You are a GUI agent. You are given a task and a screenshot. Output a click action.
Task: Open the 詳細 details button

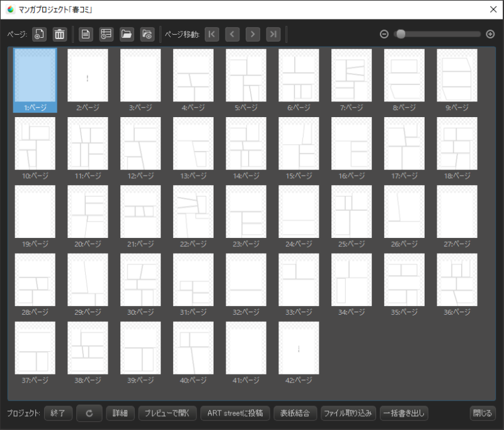coord(120,413)
